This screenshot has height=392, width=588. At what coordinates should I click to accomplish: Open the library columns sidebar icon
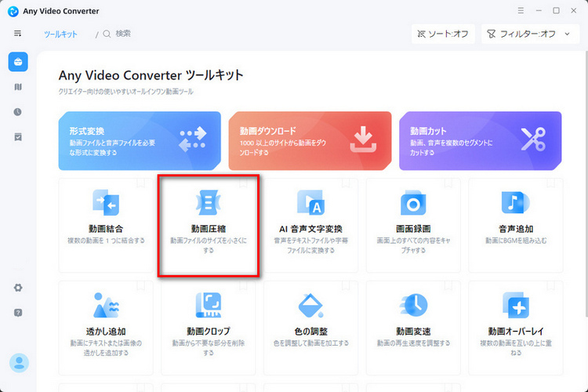18,87
